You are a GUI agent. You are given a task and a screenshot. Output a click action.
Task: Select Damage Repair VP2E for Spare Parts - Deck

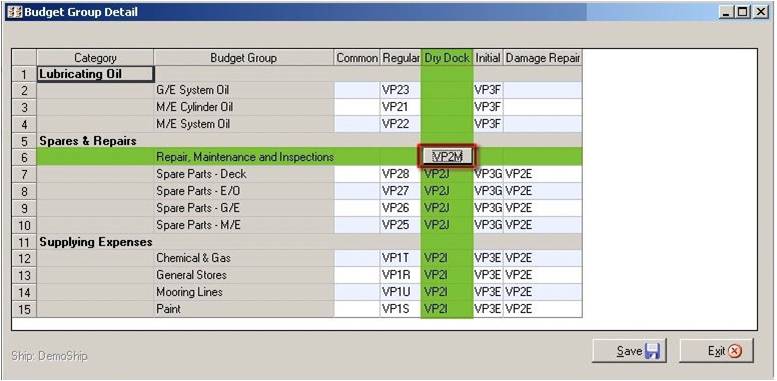click(543, 174)
